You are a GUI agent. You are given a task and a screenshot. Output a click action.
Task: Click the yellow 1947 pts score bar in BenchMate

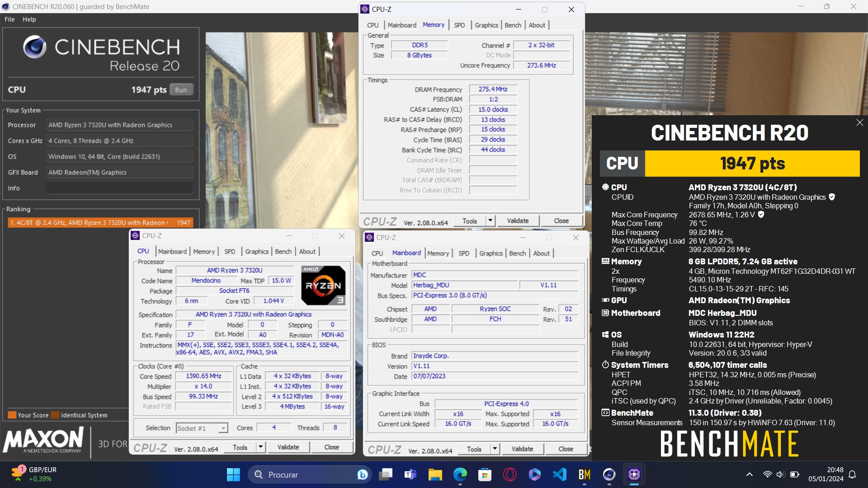(752, 163)
